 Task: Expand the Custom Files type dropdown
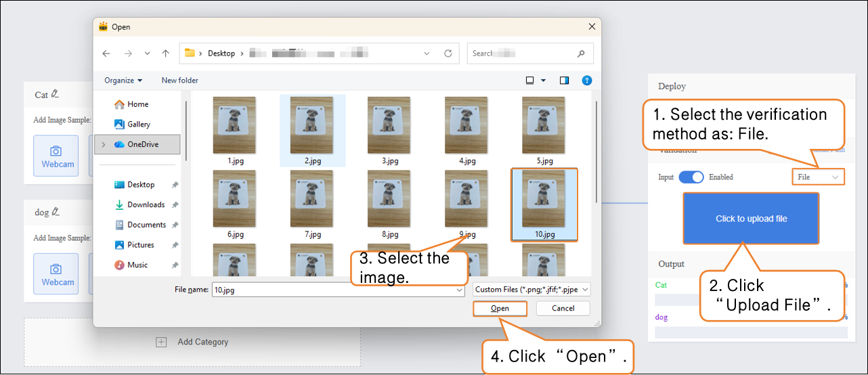531,290
